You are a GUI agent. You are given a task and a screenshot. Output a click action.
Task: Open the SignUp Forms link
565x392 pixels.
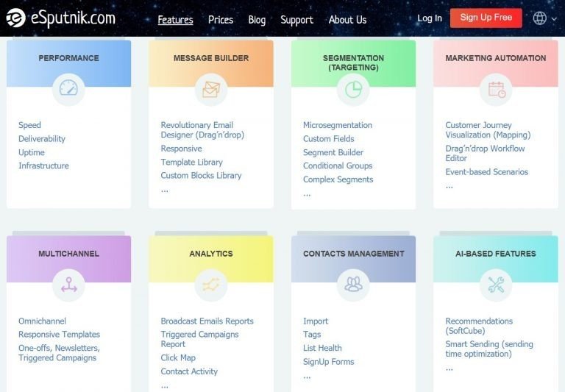[329, 362]
